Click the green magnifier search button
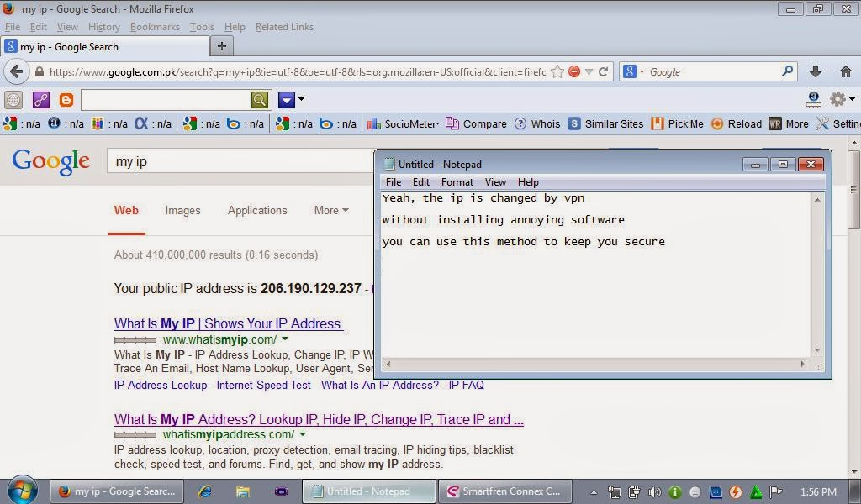861x504 pixels. tap(260, 100)
